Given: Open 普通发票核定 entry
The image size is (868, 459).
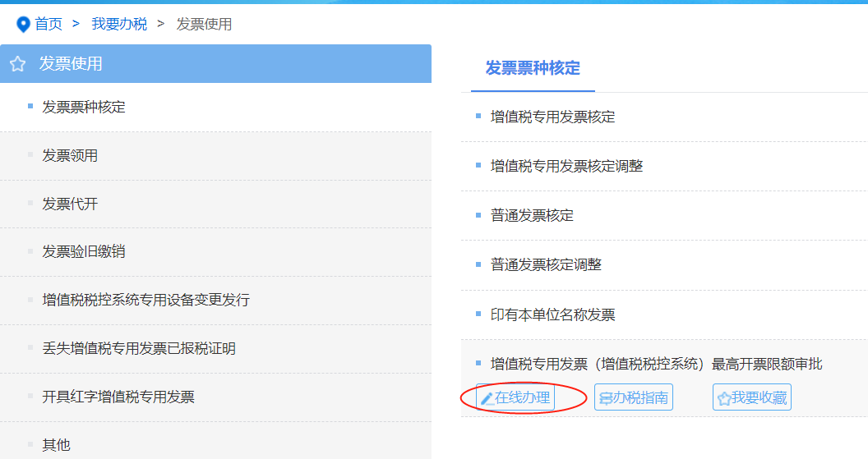Looking at the screenshot, I should pyautogui.click(x=532, y=215).
